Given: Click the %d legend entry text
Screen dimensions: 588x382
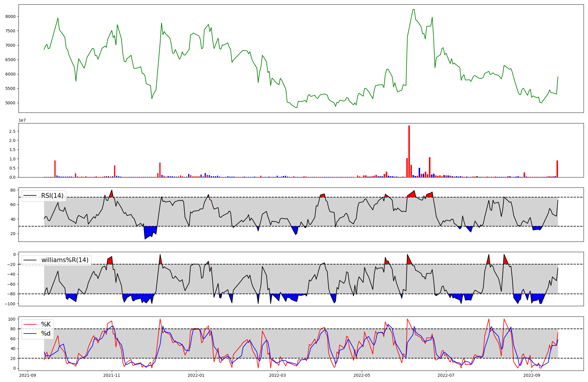Looking at the screenshot, I should (x=46, y=334).
